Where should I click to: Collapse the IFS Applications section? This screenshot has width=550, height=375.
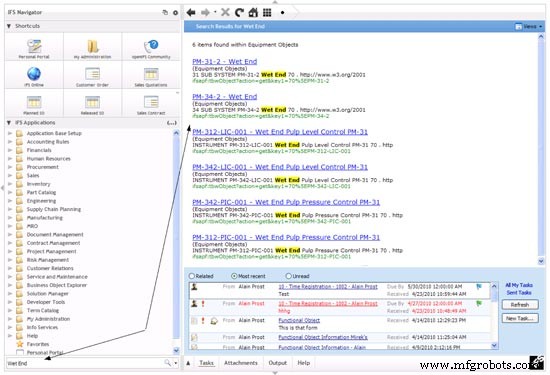tap(9, 123)
